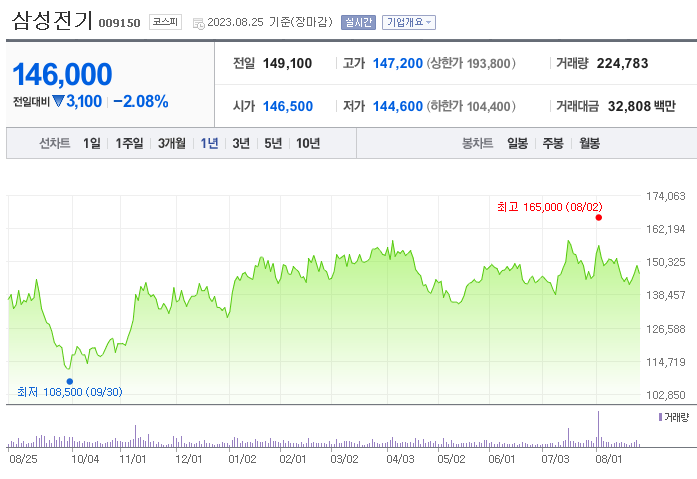Screen dimensions: 697x479
Task: Open the 기업개요 dropdown
Action: point(409,22)
